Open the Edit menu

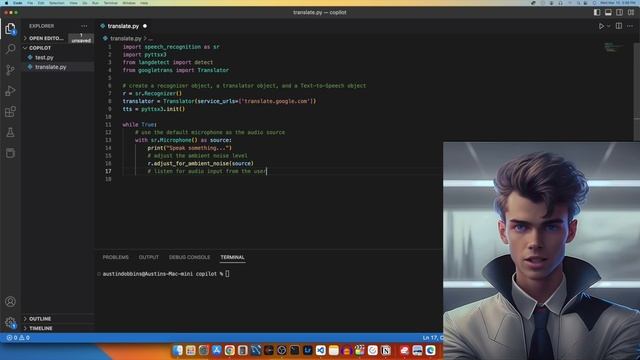[x=41, y=3]
